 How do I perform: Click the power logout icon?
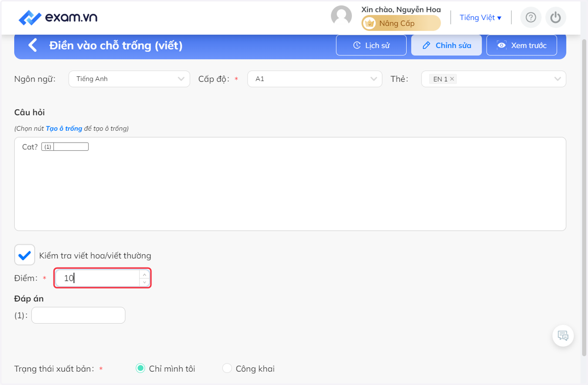tap(555, 18)
